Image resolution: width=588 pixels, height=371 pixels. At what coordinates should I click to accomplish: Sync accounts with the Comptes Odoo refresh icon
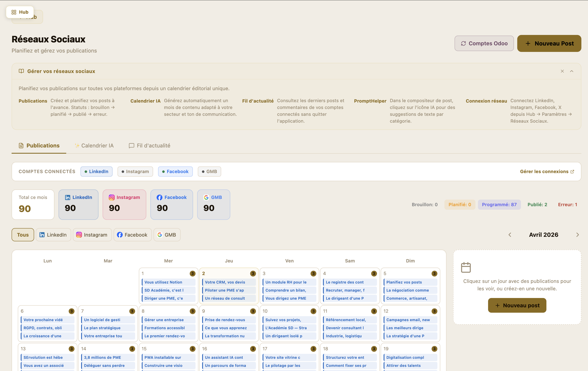tap(463, 43)
